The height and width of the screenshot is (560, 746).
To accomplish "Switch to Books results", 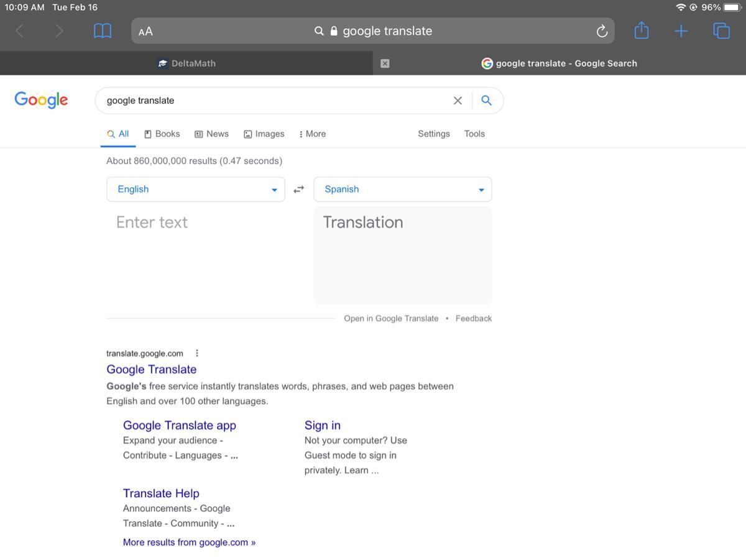I will (x=162, y=134).
